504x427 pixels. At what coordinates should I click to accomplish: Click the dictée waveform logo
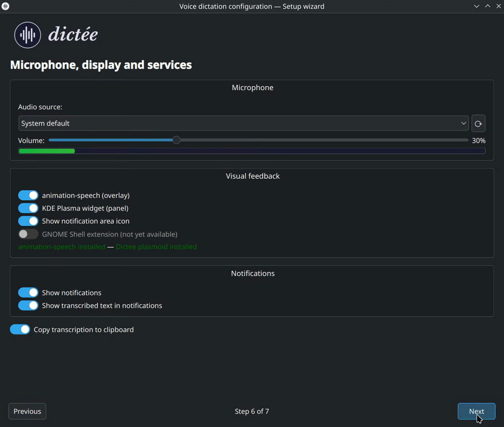[27, 35]
